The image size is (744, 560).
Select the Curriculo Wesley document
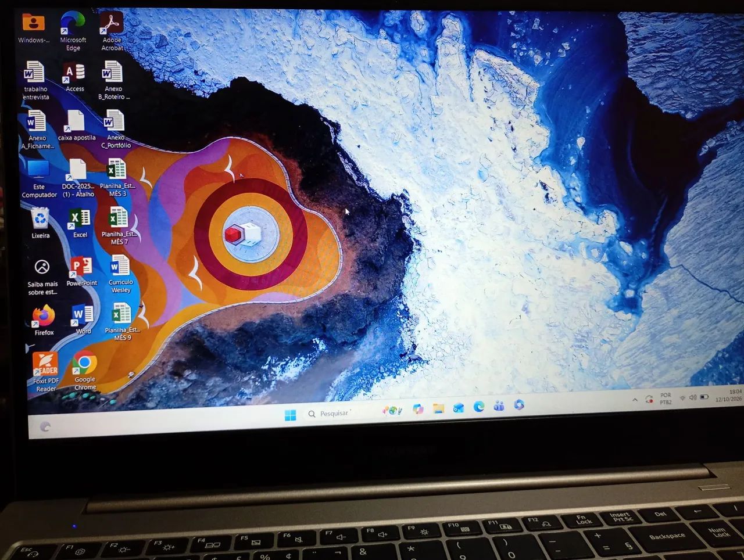coord(120,274)
